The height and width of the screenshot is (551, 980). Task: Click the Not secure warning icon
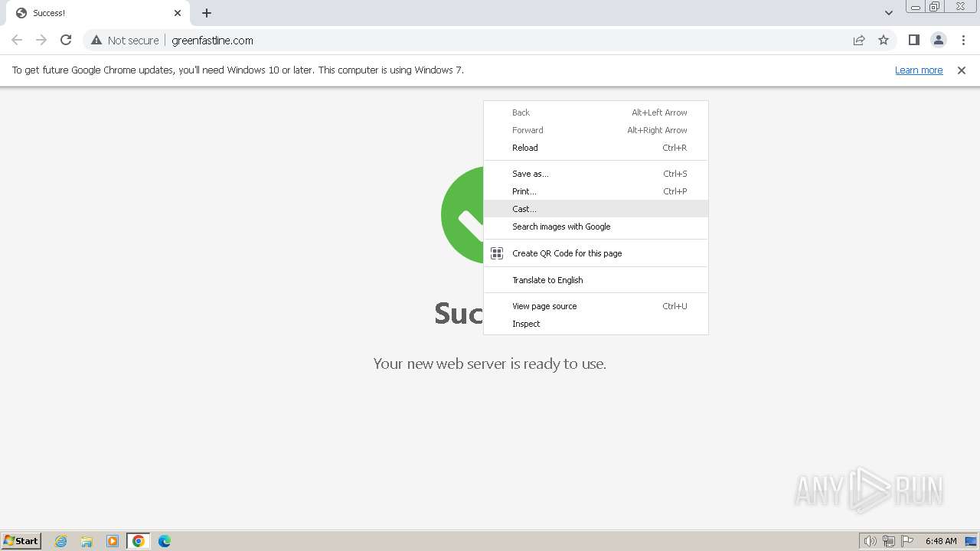coord(96,40)
